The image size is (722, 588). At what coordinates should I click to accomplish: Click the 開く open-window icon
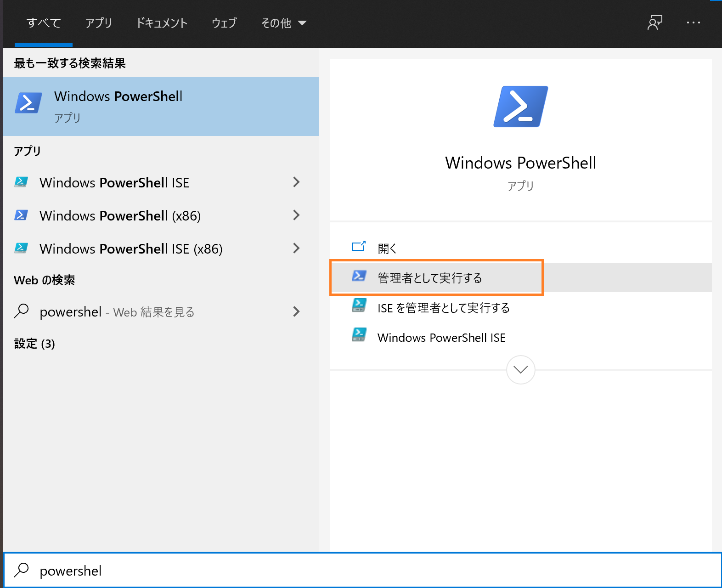point(358,247)
